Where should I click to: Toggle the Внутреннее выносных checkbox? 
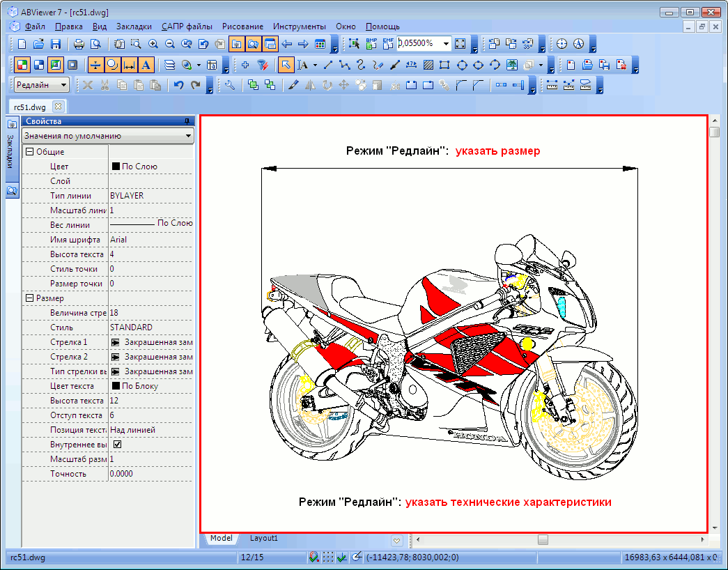click(x=118, y=444)
